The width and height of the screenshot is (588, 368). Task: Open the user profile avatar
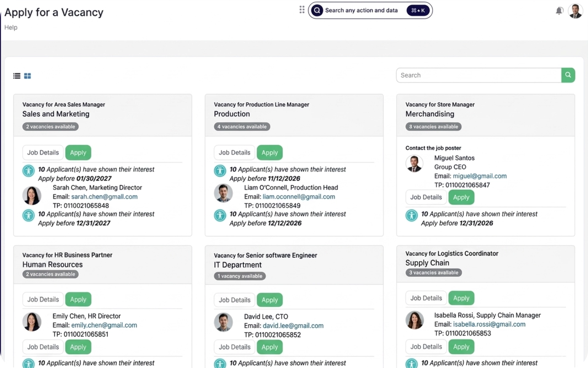pos(576,11)
